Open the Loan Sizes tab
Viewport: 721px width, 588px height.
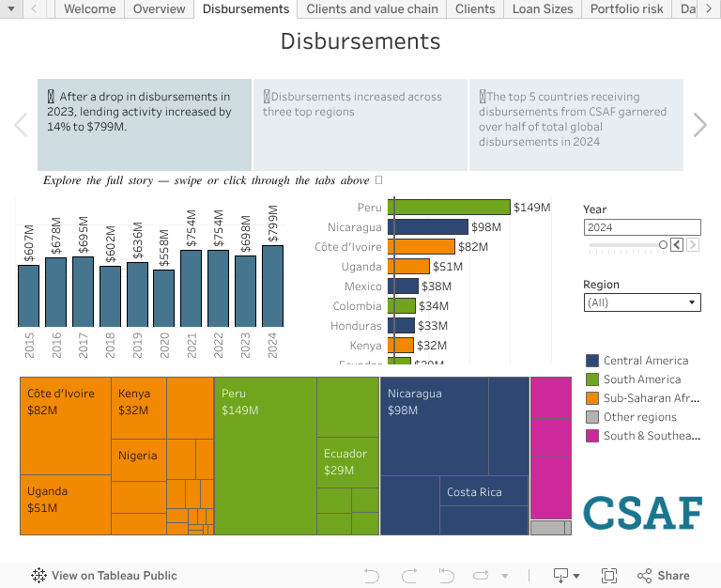[x=542, y=9]
